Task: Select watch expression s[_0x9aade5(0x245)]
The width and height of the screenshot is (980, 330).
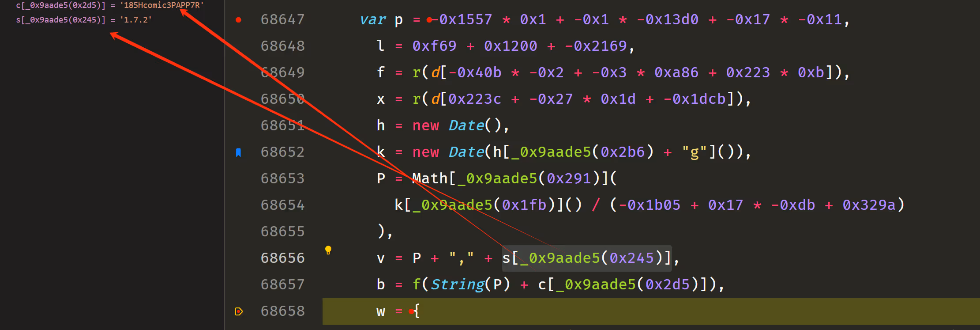Action: (x=60, y=20)
